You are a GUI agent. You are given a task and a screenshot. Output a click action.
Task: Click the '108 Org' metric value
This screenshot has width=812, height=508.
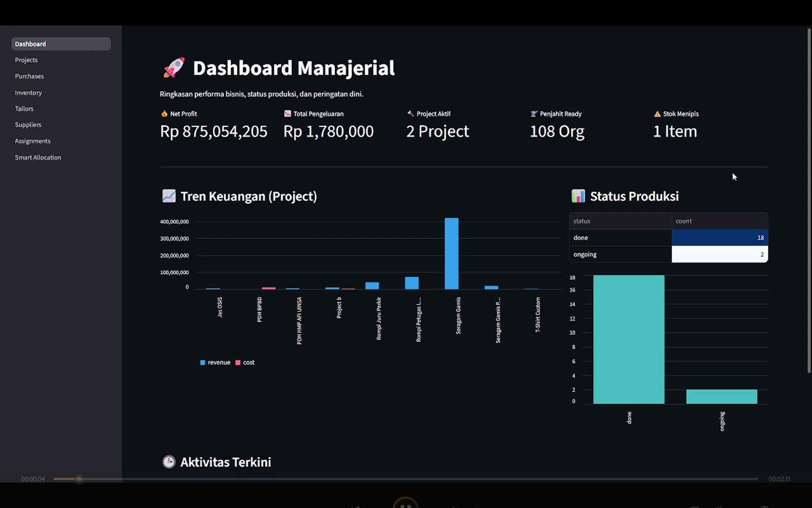coord(557,132)
